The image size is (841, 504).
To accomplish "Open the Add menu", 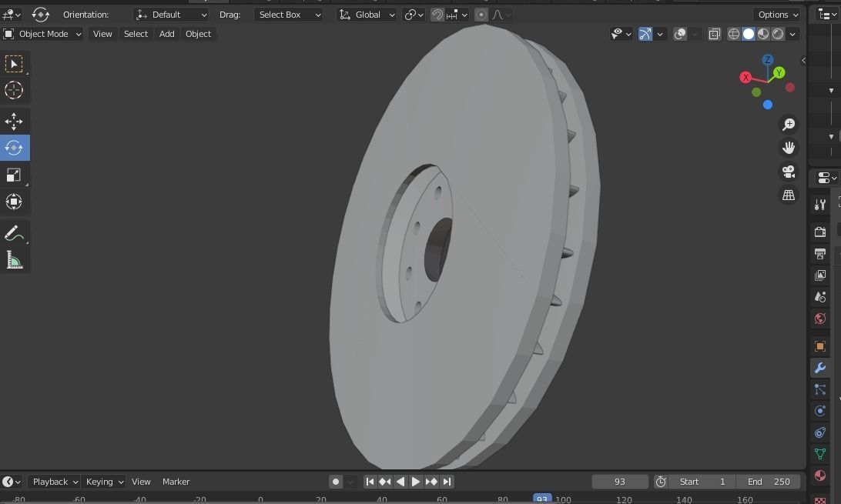I will (x=166, y=33).
